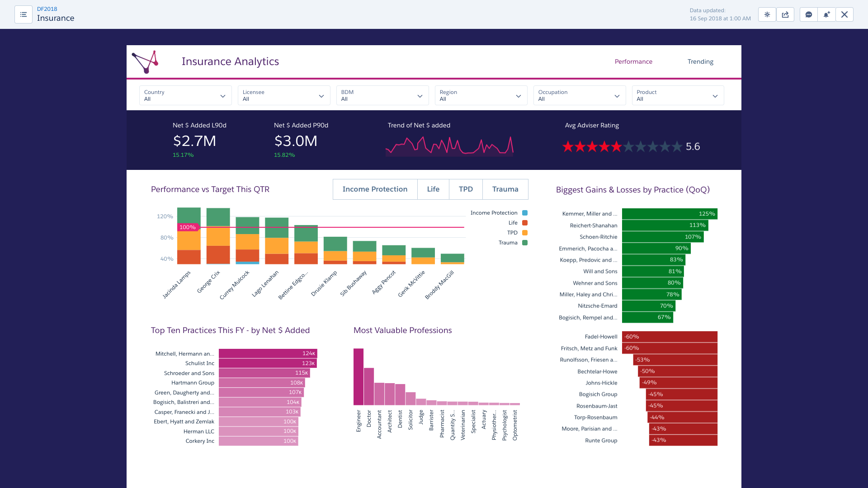Expand the Product filter dropdown

[677, 95]
